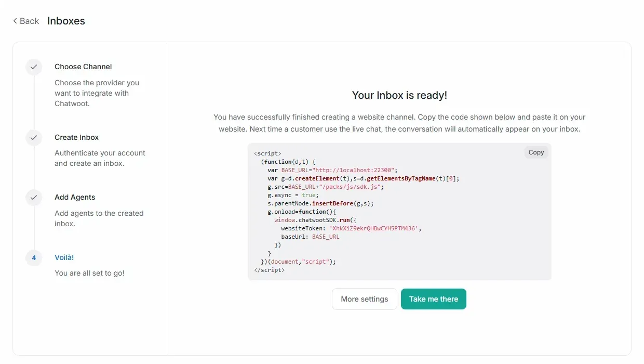Click the (document,"script") code line
This screenshot has height=364, width=644.
coord(299,262)
